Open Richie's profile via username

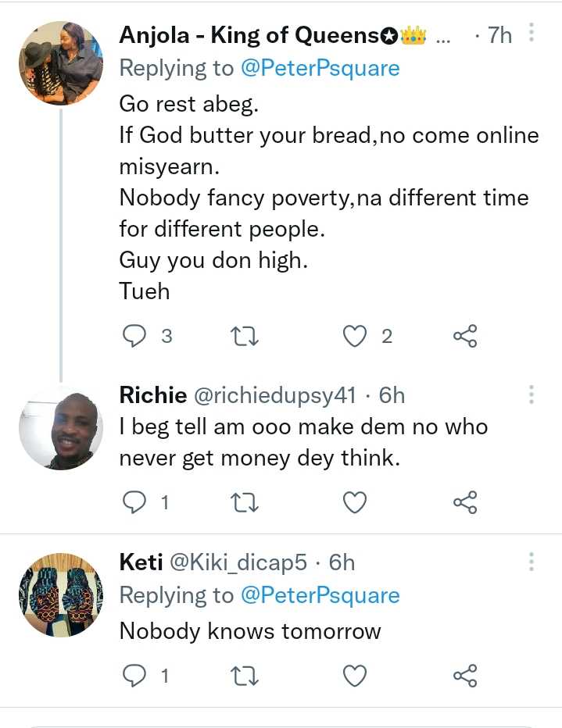[x=152, y=395]
